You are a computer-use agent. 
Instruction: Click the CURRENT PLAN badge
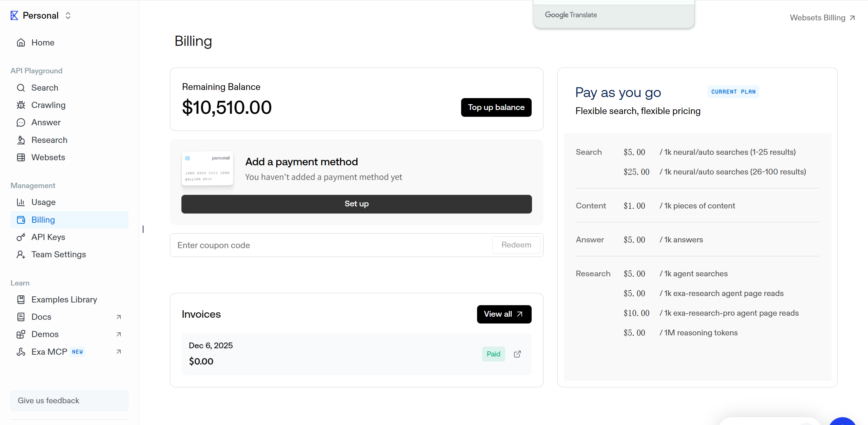[733, 92]
